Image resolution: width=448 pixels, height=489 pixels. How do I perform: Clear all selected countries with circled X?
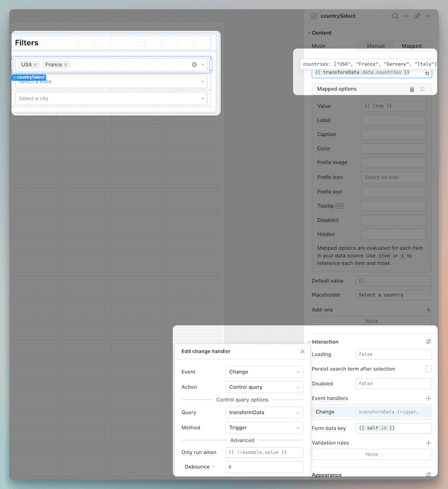[x=194, y=65]
